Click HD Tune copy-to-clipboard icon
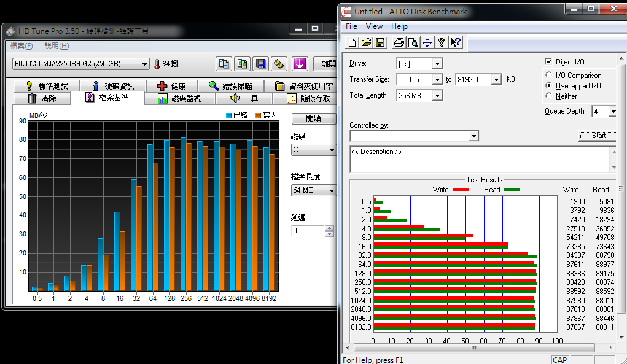This screenshot has height=364, width=627. click(x=224, y=64)
